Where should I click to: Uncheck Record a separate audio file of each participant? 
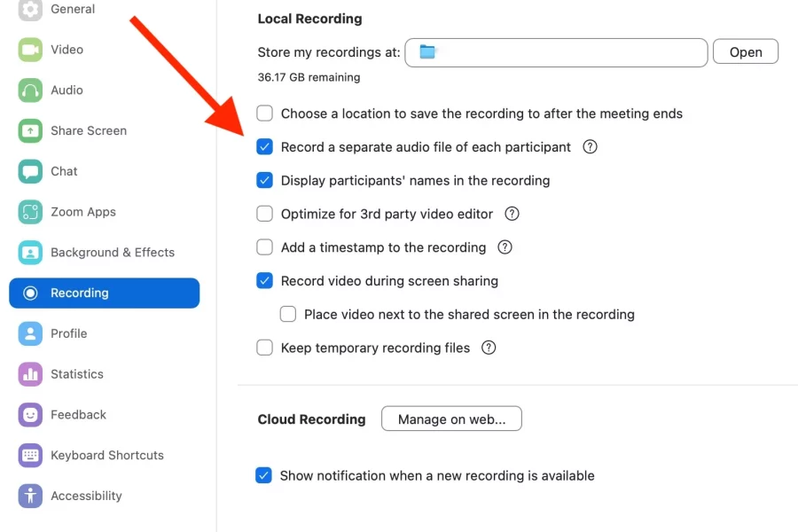click(264, 146)
